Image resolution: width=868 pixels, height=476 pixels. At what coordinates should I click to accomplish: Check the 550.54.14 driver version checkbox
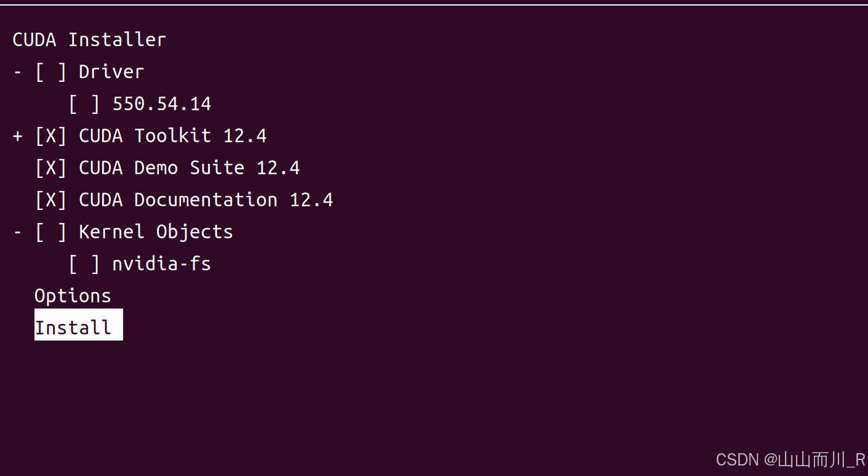(84, 104)
